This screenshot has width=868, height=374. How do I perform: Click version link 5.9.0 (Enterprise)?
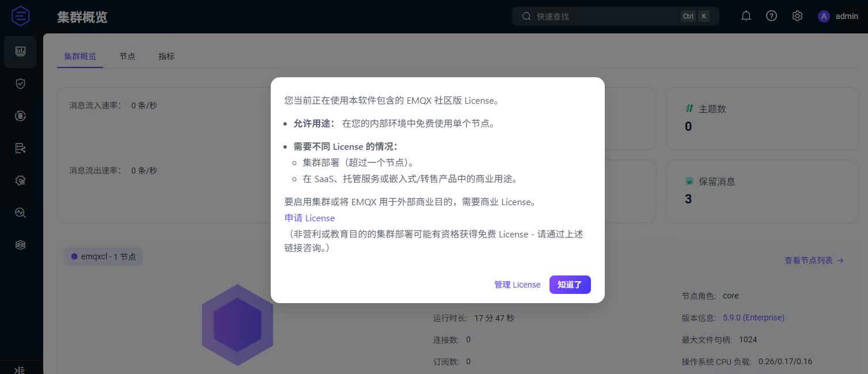tap(754, 318)
